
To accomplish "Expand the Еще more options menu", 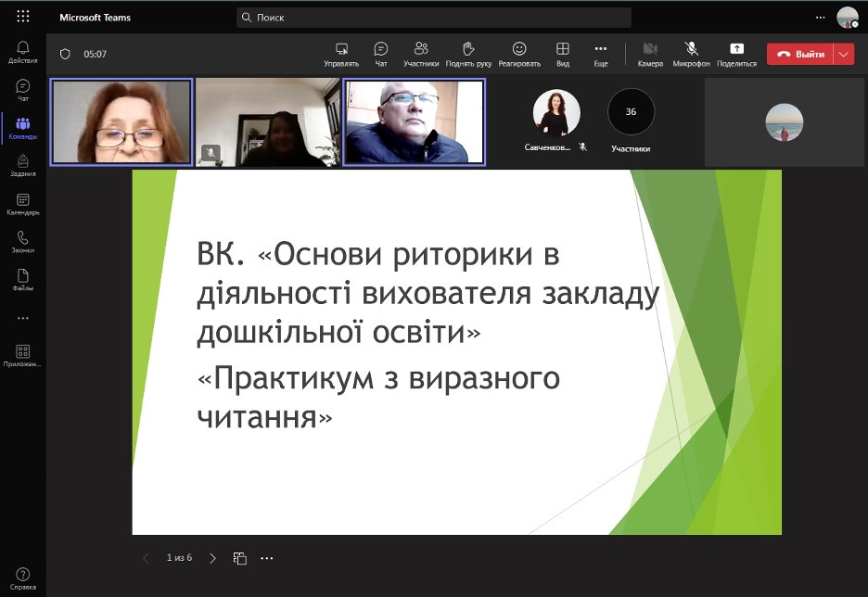I will [x=601, y=49].
